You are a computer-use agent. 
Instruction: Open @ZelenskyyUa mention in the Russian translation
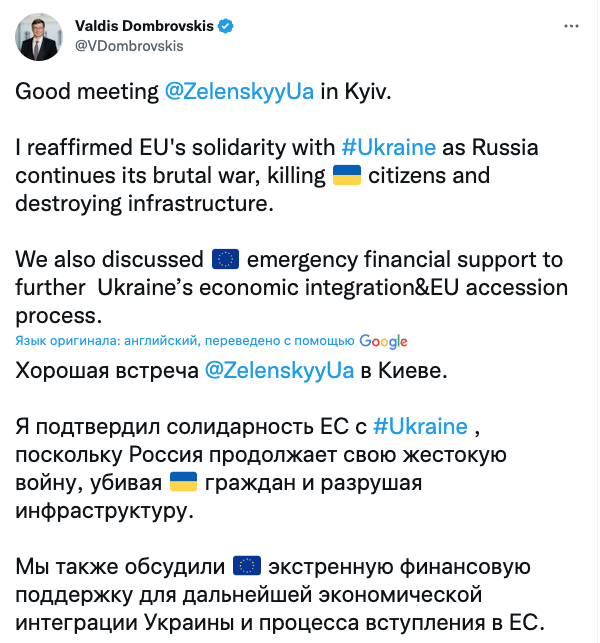coord(279,371)
